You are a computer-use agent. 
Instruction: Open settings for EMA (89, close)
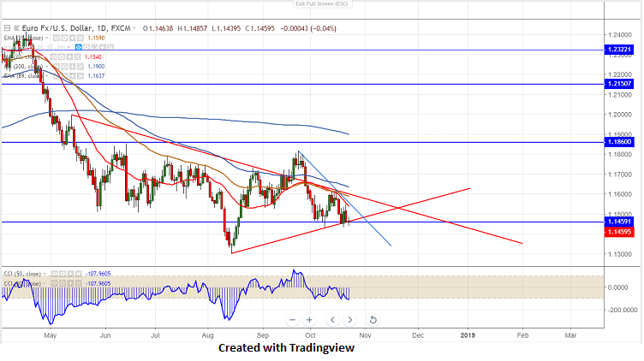click(x=64, y=76)
